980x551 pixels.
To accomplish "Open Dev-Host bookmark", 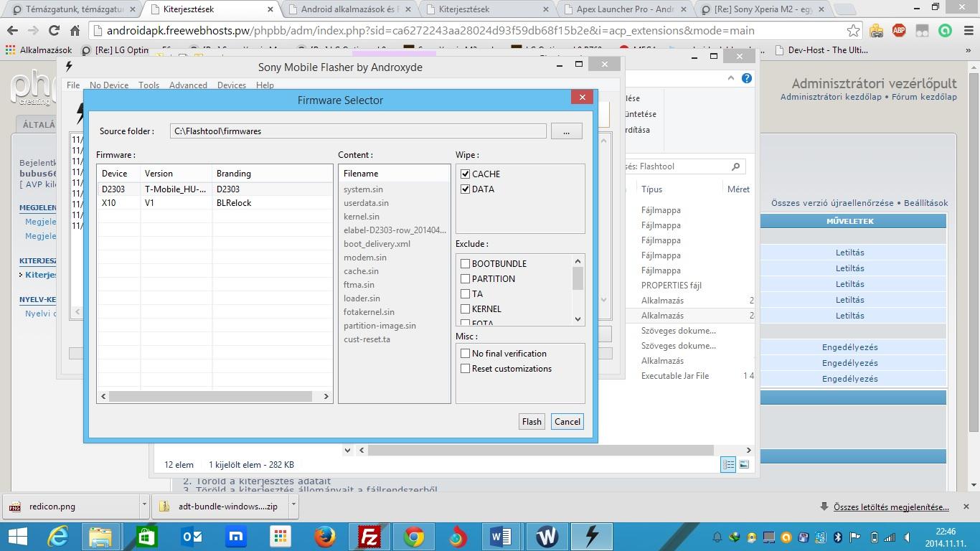I will point(822,50).
